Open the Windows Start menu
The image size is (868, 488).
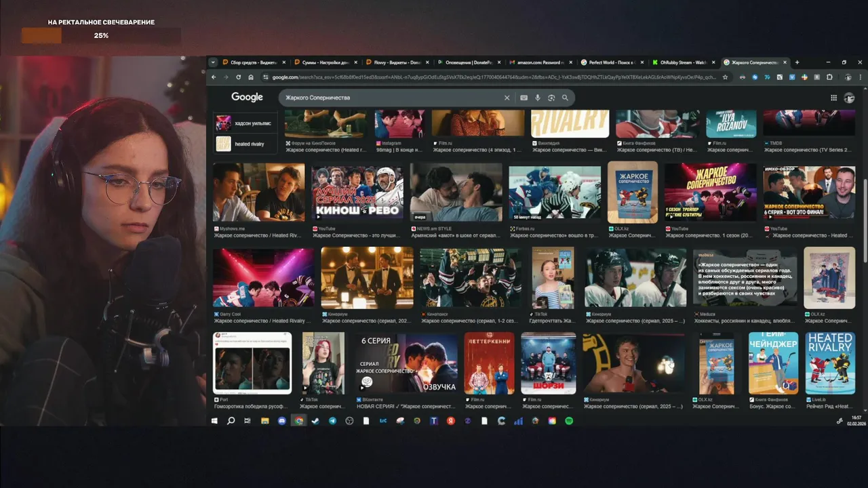[x=214, y=421]
